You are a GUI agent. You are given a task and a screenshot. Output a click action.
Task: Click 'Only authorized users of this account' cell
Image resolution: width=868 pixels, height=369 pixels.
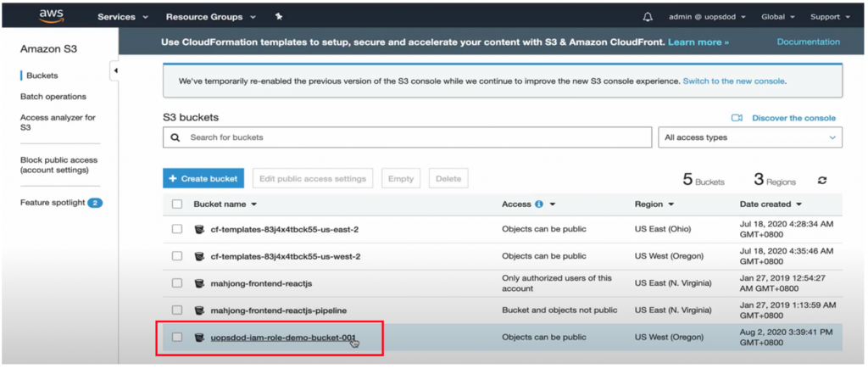[x=557, y=283]
